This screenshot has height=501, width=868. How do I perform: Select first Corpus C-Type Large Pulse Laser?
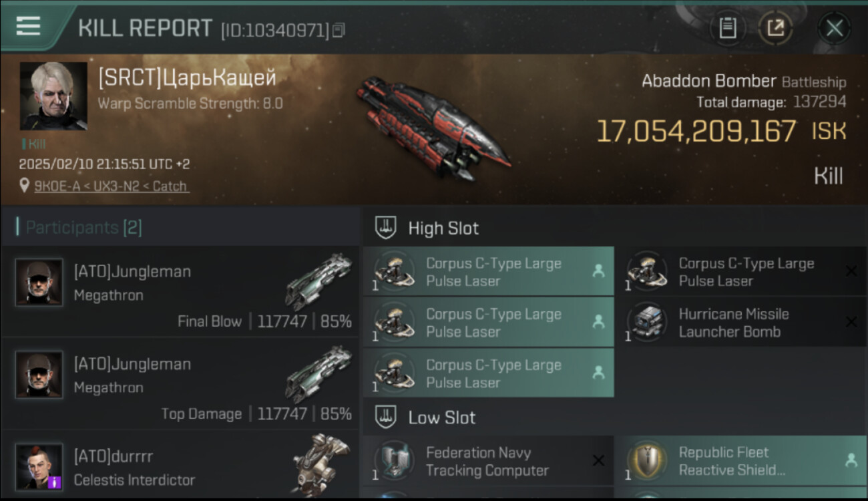tap(489, 271)
